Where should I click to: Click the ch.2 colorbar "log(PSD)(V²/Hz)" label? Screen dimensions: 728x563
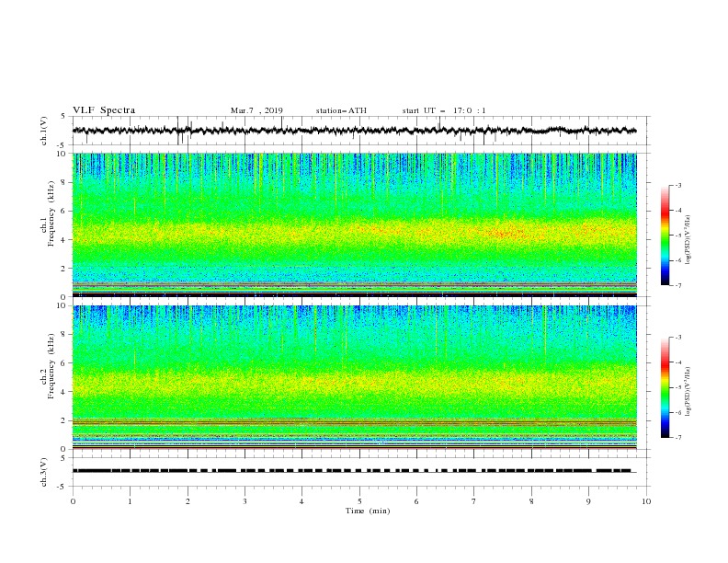688,392
